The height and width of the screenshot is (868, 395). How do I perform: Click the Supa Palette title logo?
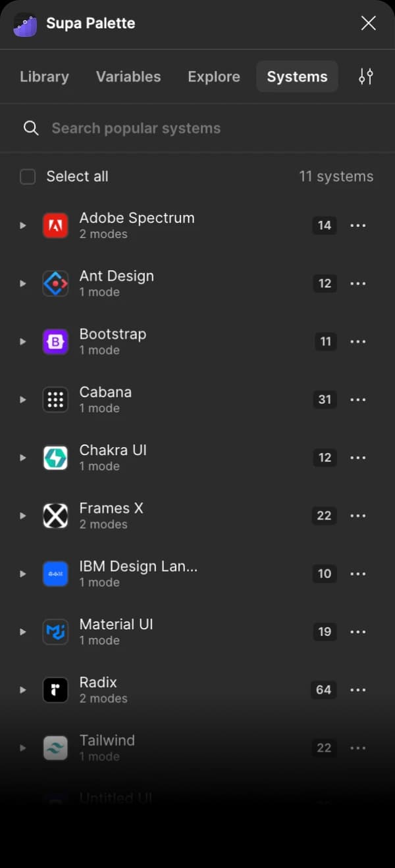click(25, 24)
